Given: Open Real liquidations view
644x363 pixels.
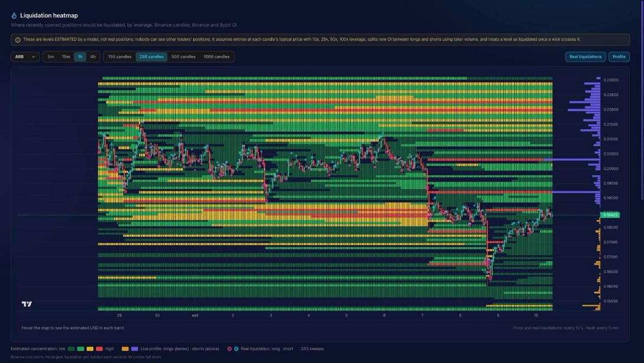Looking at the screenshot, I should coord(585,57).
